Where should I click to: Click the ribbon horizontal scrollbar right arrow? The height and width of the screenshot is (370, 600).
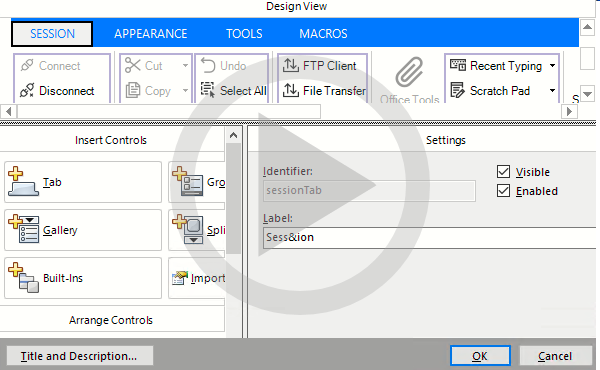tap(569, 112)
